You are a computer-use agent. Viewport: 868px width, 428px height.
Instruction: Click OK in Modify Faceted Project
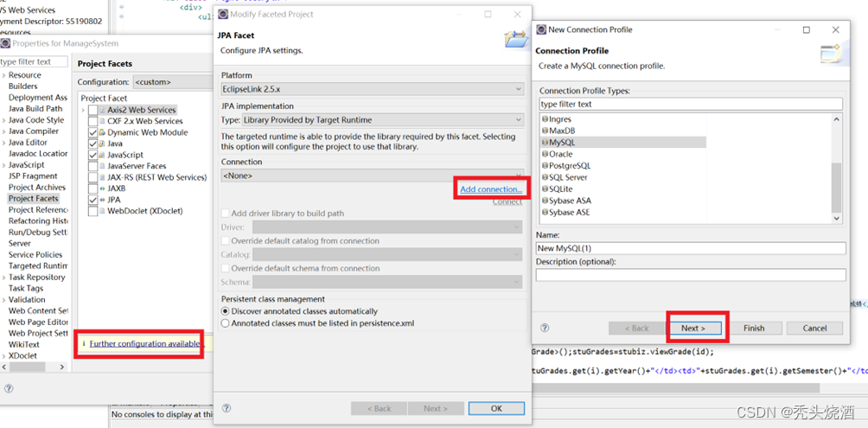[x=496, y=409]
